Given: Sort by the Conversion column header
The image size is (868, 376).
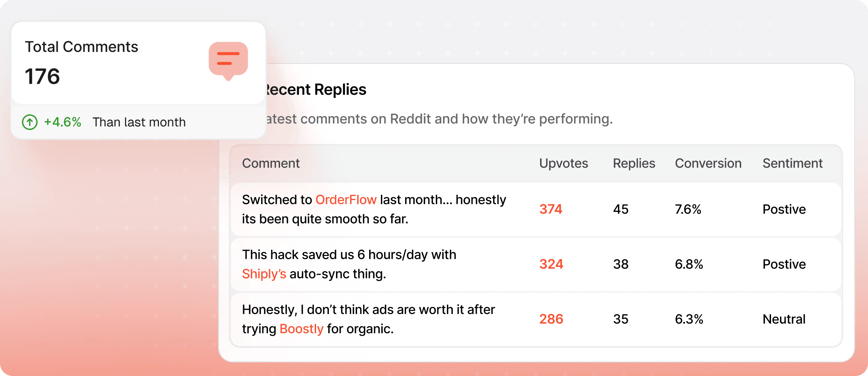Looking at the screenshot, I should point(708,163).
